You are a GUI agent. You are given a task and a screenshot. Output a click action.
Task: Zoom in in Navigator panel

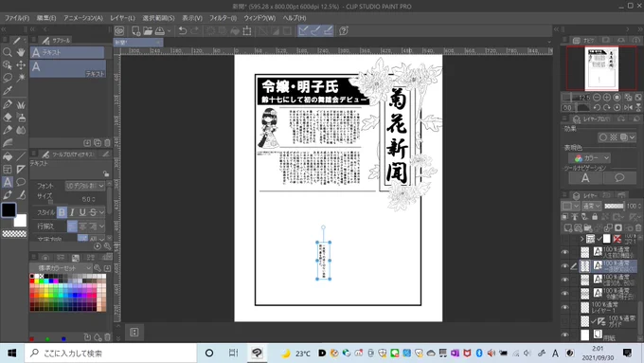click(x=607, y=98)
